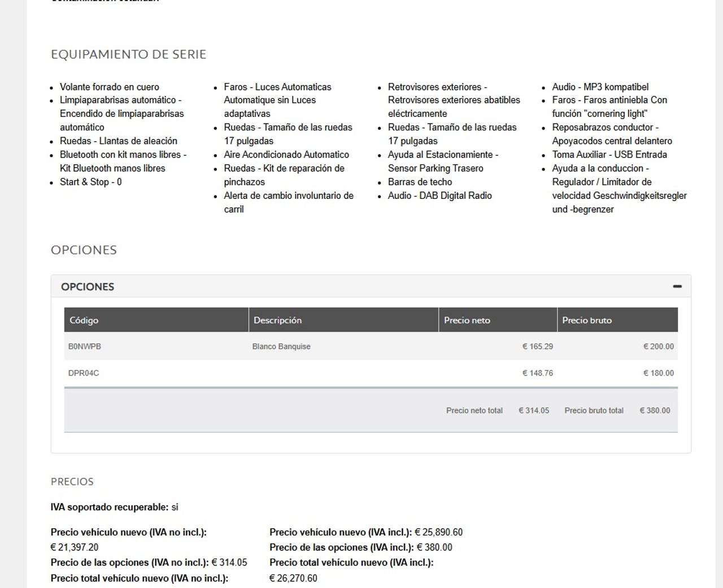Click gross price € 200.00
Screen dimensions: 723x588
(x=659, y=347)
